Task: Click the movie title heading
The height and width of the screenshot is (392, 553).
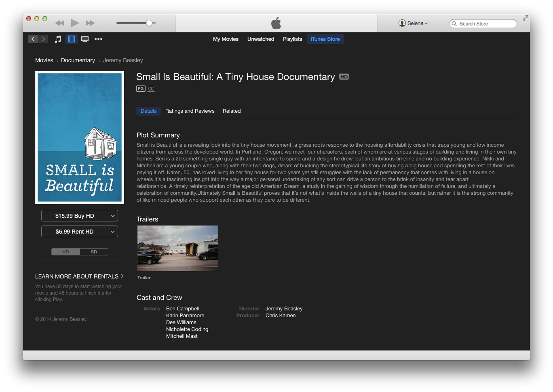Action: pyautogui.click(x=236, y=77)
